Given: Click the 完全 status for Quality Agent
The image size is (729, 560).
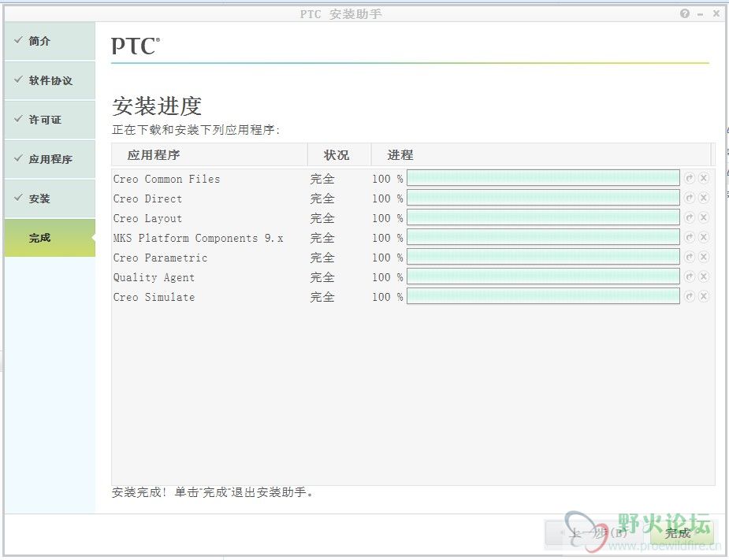Looking at the screenshot, I should coord(322,277).
